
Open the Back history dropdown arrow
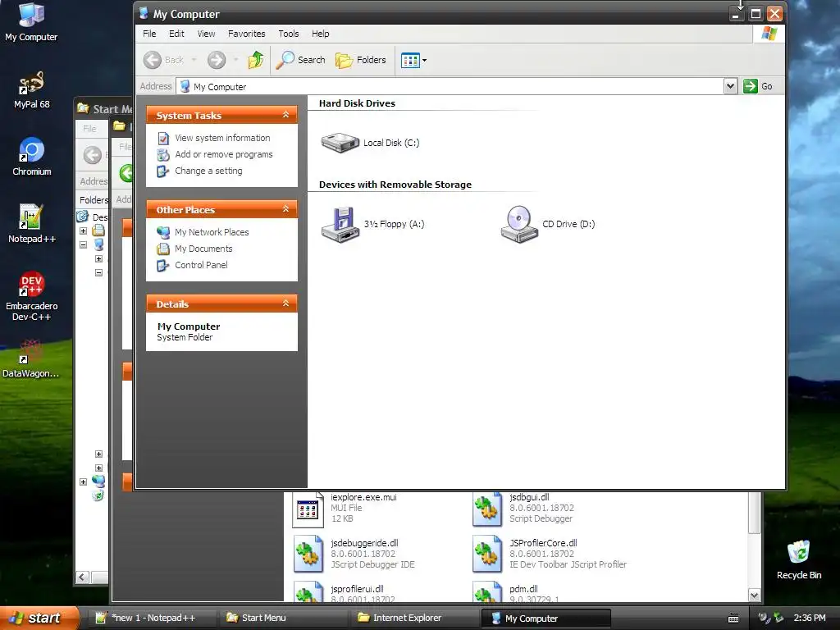click(x=194, y=60)
